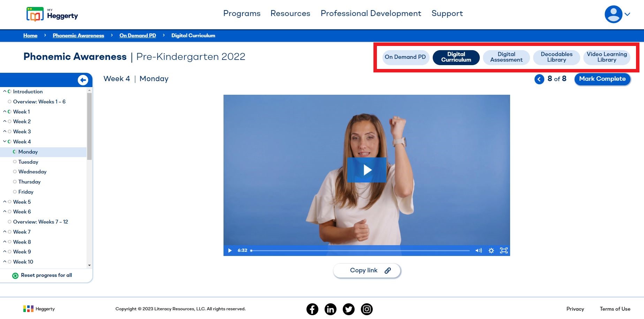Switch to the Digital Assessment tab
The height and width of the screenshot is (319, 644).
click(x=506, y=57)
